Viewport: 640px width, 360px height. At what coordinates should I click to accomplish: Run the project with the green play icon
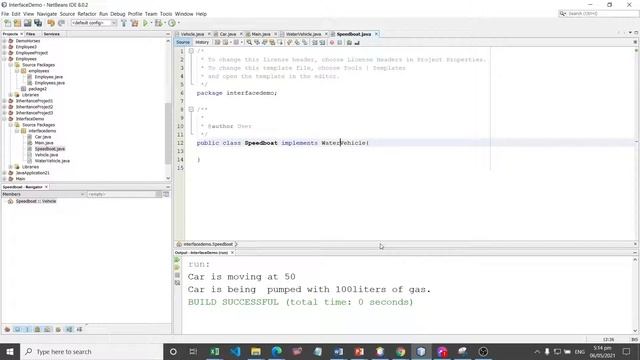[145, 23]
